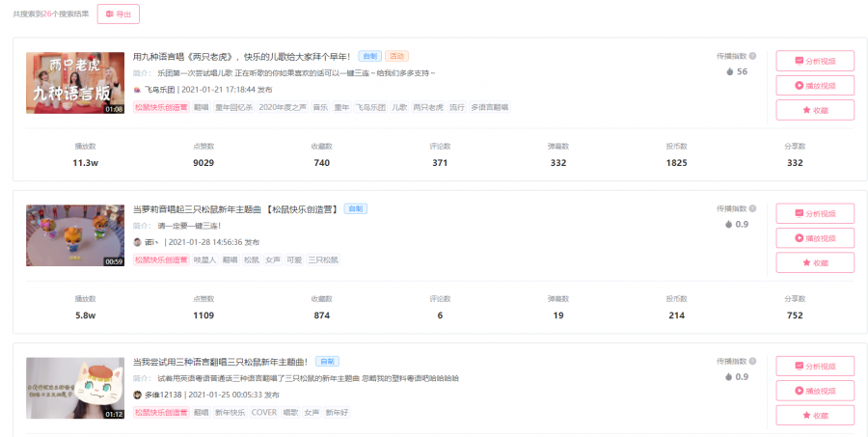The width and height of the screenshot is (868, 437).
Task: Click the 多维12138 uploader avatar icon
Action: 137,395
